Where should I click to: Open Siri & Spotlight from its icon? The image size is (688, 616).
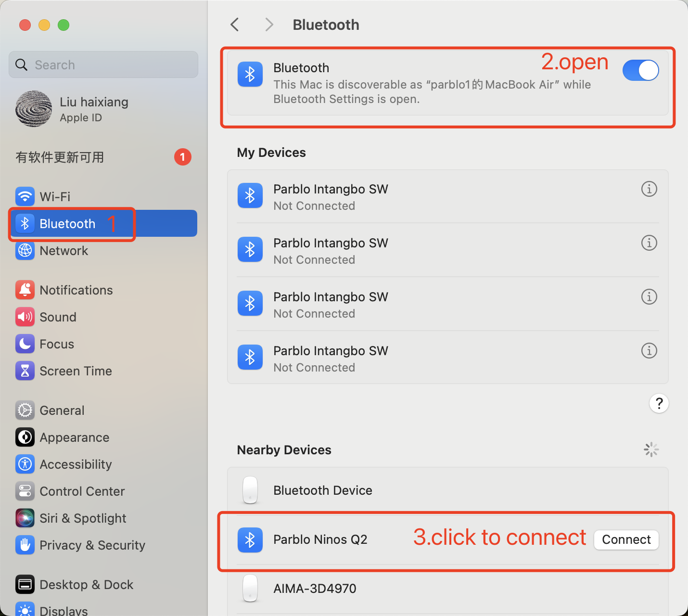point(25,518)
